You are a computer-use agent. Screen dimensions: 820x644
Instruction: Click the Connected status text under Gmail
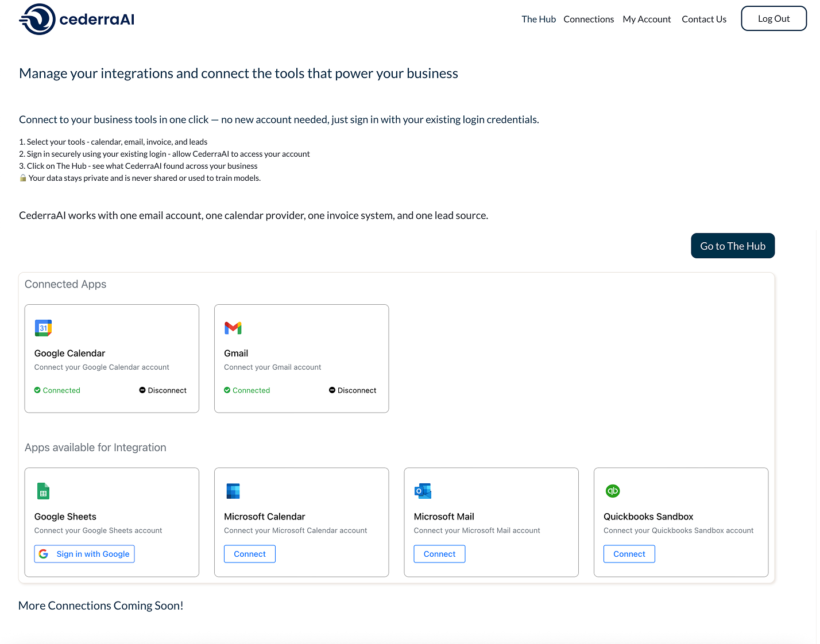[251, 390]
